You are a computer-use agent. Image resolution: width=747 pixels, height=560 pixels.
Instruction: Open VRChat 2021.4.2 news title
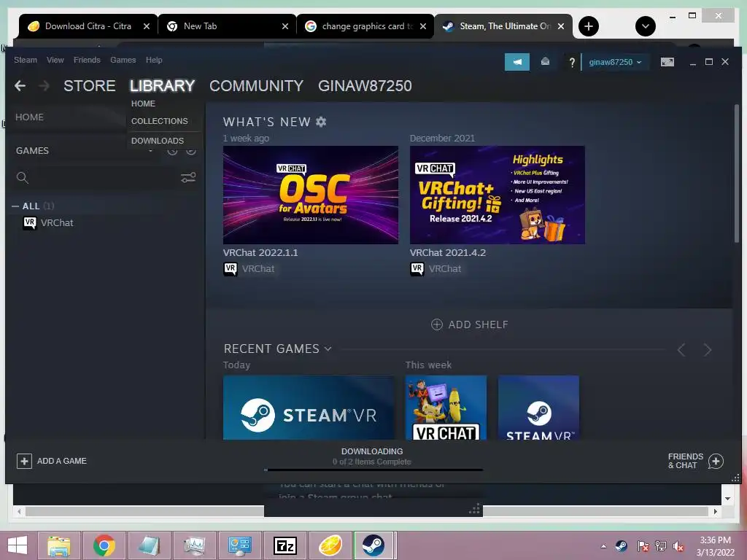[x=448, y=253]
